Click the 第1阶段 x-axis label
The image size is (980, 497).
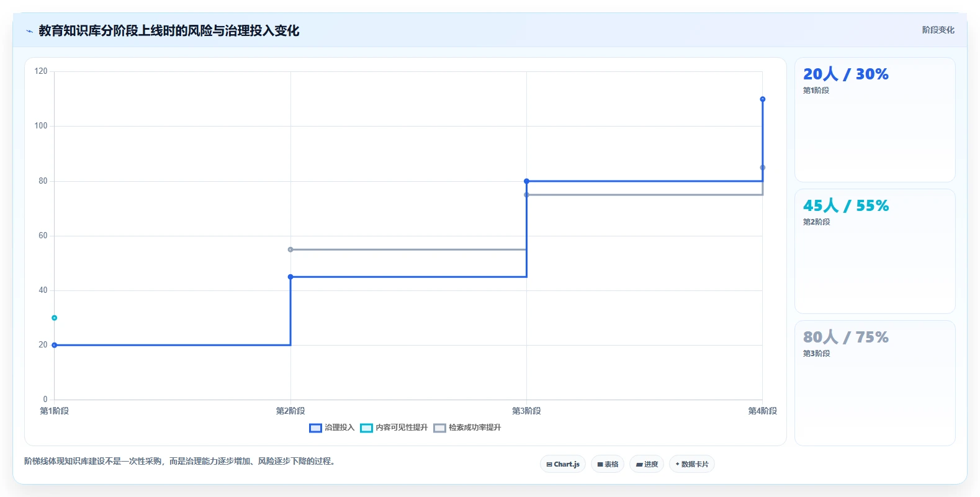[x=55, y=411]
